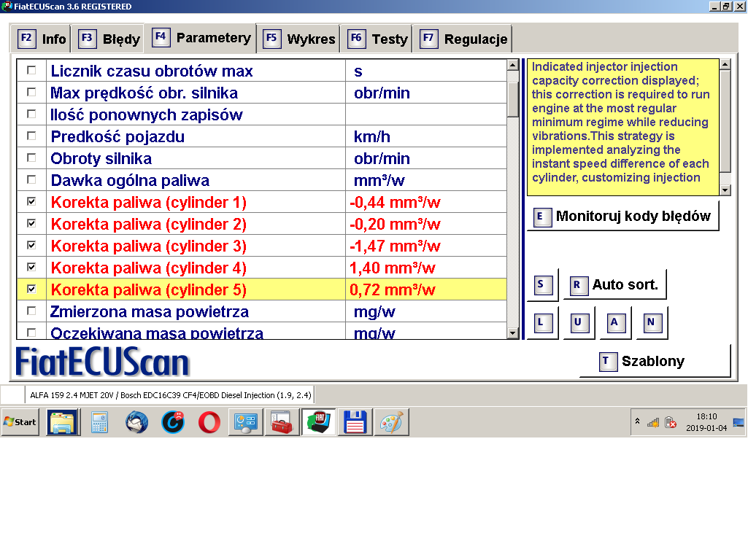Check the Ilość ponownych zapisów checkbox
Image resolution: width=748 pixels, height=560 pixels.
31,114
